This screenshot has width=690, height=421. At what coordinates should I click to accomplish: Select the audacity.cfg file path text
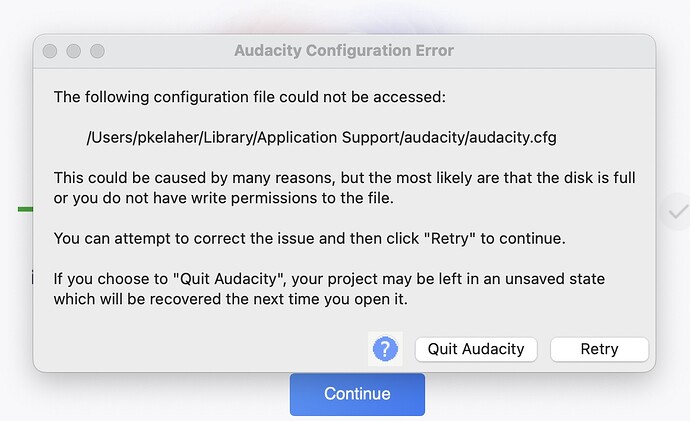[x=321, y=137]
